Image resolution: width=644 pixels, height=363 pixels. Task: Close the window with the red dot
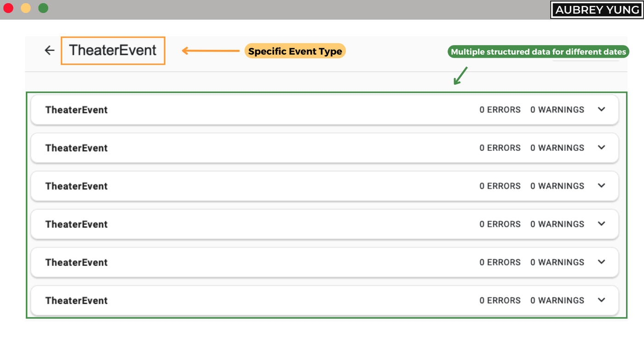pyautogui.click(x=8, y=8)
